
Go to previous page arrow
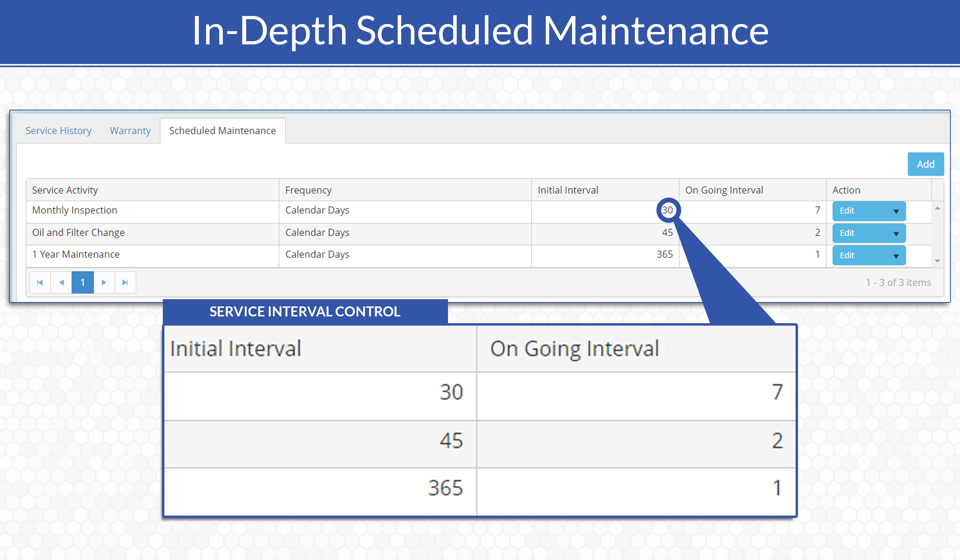click(x=62, y=282)
